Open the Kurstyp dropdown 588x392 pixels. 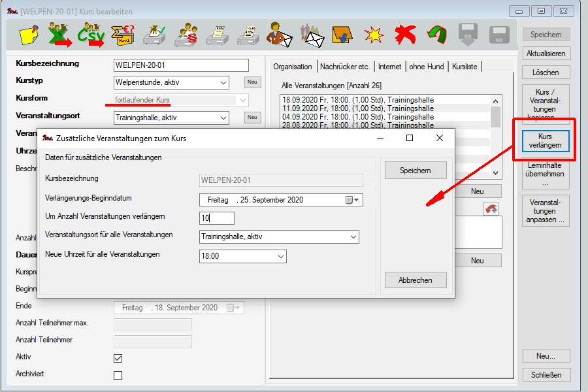[x=223, y=83]
